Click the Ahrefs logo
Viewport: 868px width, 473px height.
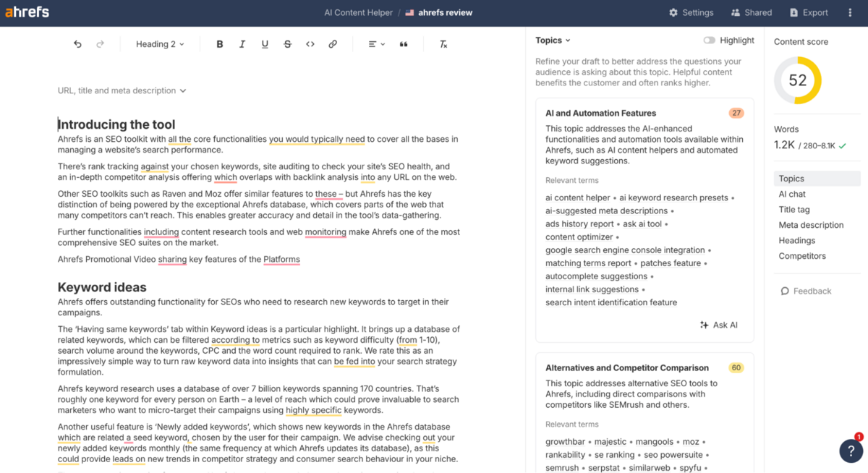(27, 12)
